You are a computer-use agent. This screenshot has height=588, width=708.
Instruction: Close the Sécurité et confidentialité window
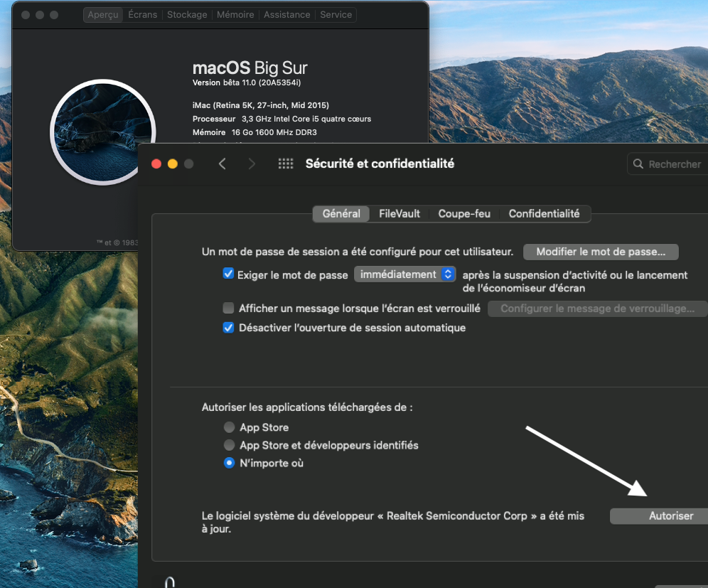click(x=156, y=164)
